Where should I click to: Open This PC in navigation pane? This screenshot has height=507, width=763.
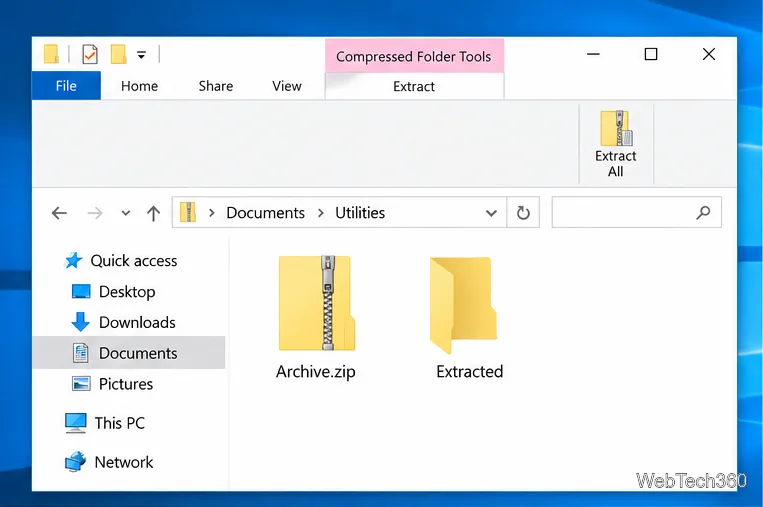105,423
